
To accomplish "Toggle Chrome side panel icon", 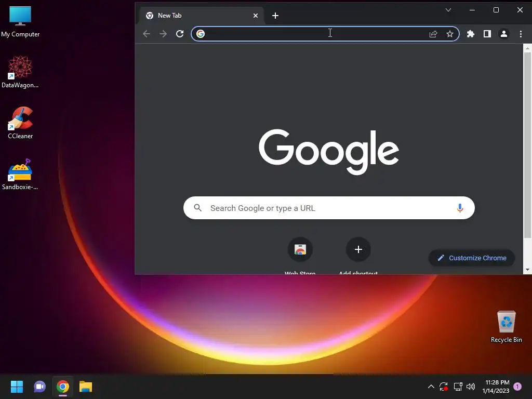I will tap(487, 34).
